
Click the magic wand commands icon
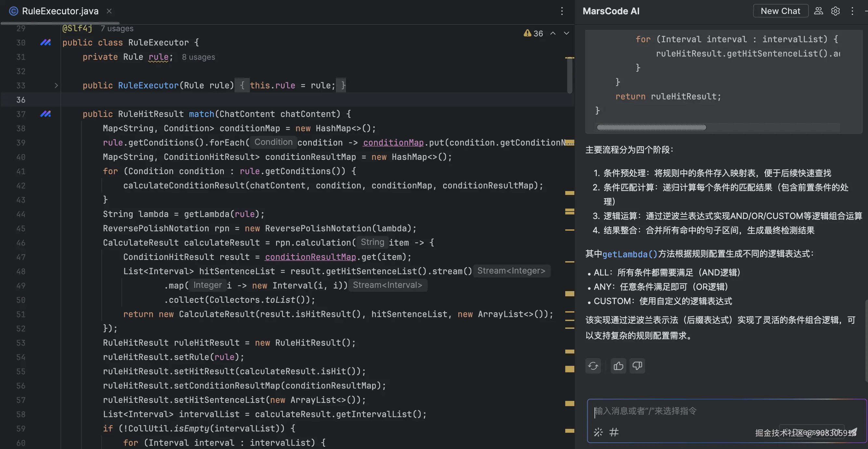[598, 432]
